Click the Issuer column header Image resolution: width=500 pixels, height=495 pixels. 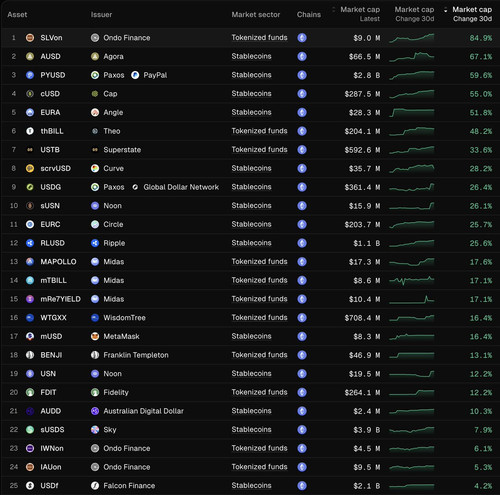point(101,15)
